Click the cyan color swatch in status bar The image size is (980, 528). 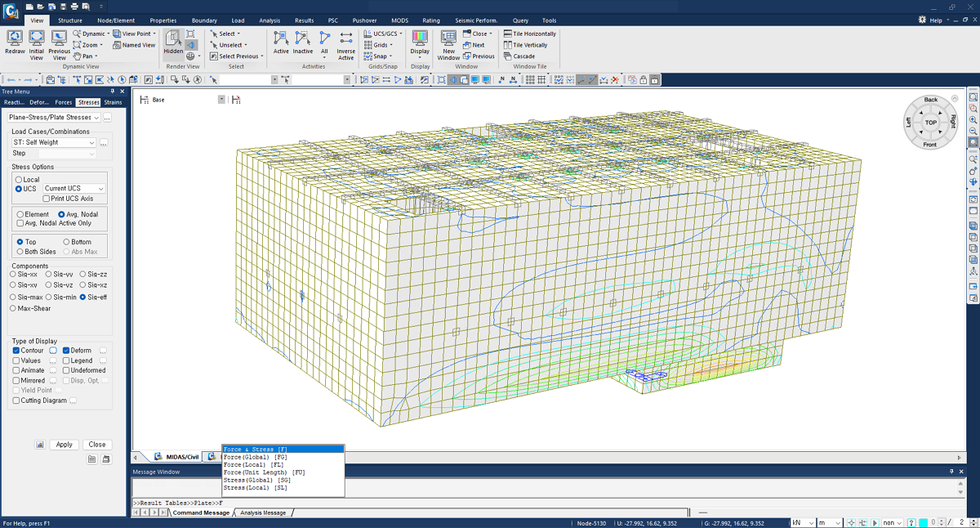(x=924, y=522)
